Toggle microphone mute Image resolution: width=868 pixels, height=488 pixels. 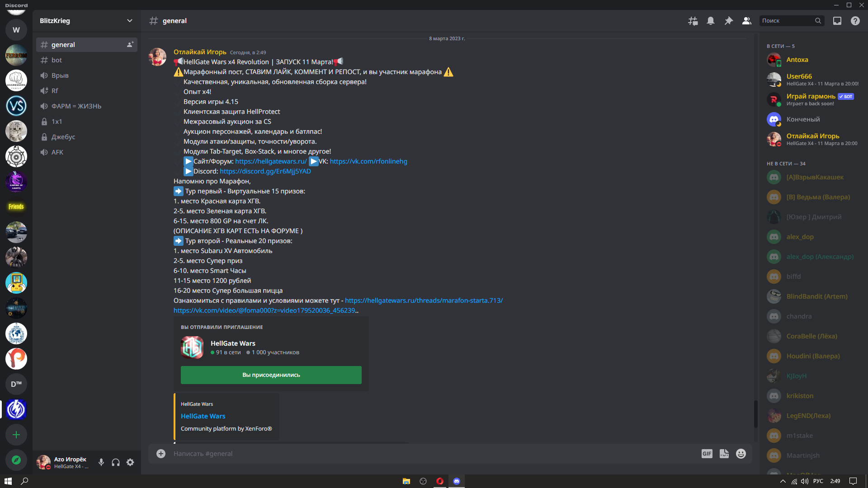click(x=101, y=462)
